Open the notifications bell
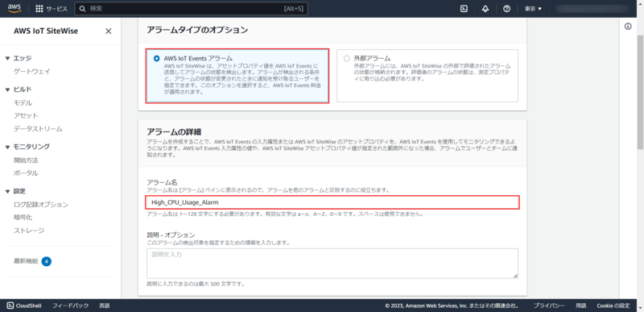 [x=485, y=9]
